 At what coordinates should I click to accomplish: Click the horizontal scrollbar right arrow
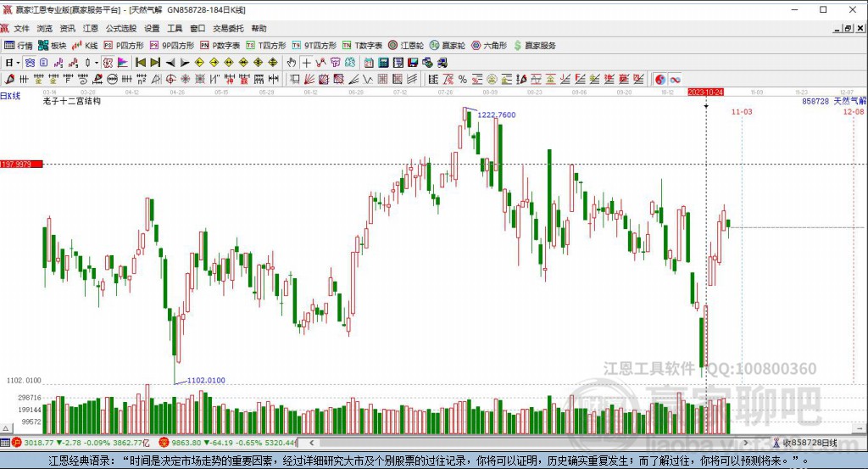[x=746, y=443]
